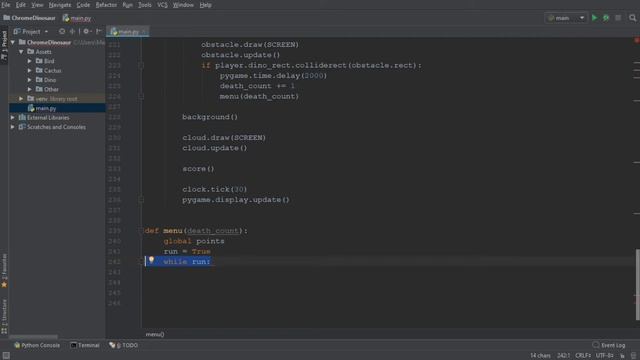
Task: Open the main run configuration dropdown
Action: click(566, 18)
